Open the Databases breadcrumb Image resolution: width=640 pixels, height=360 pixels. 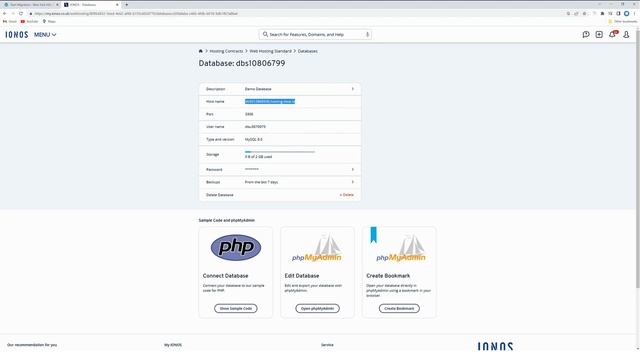pos(307,51)
